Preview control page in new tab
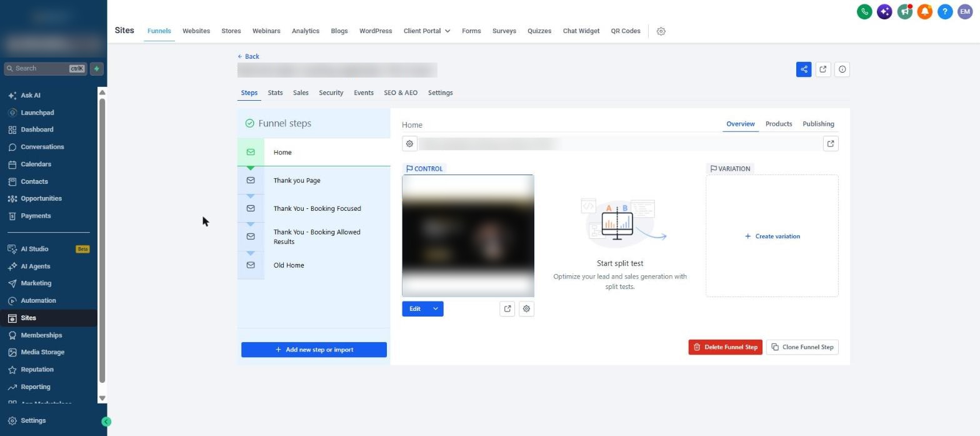Viewport: 980px width, 436px height. point(507,309)
